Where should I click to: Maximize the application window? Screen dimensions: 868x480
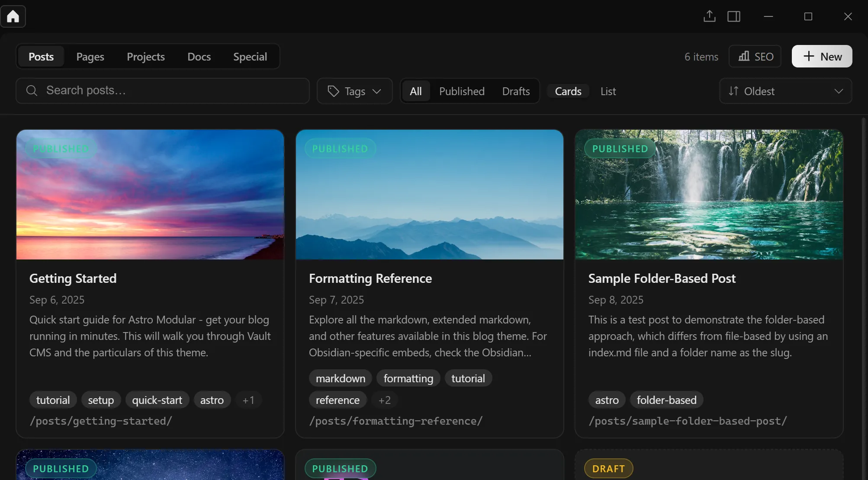(x=808, y=16)
